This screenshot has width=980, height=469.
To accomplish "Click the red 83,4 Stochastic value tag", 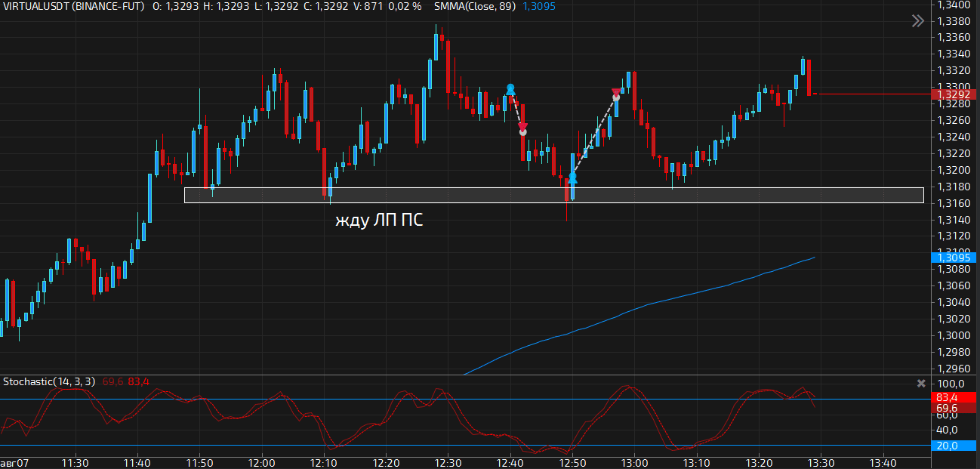I will [x=955, y=397].
